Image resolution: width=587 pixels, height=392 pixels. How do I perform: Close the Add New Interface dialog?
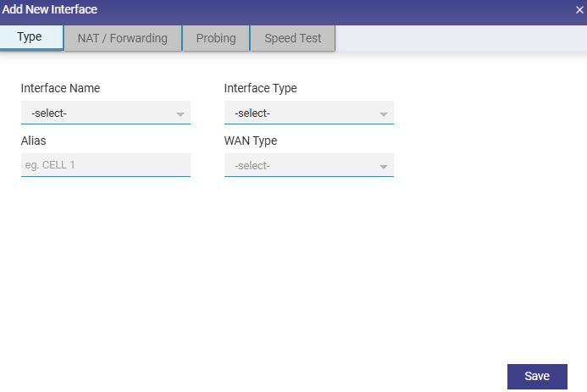579,10
